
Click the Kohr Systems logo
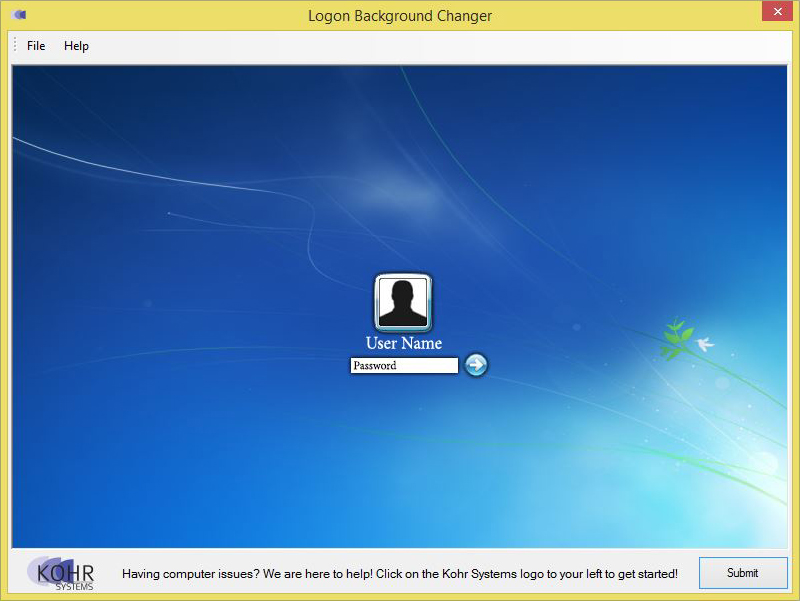pyautogui.click(x=62, y=573)
